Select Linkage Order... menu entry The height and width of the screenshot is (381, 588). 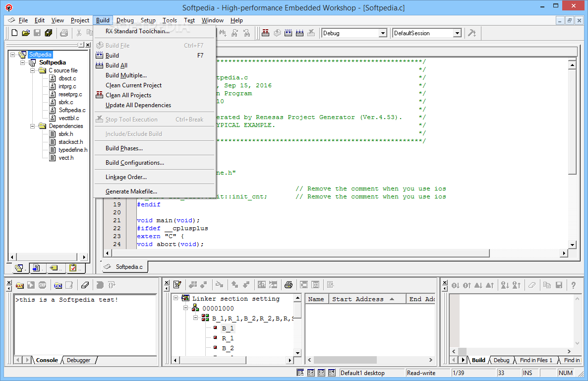click(155, 177)
